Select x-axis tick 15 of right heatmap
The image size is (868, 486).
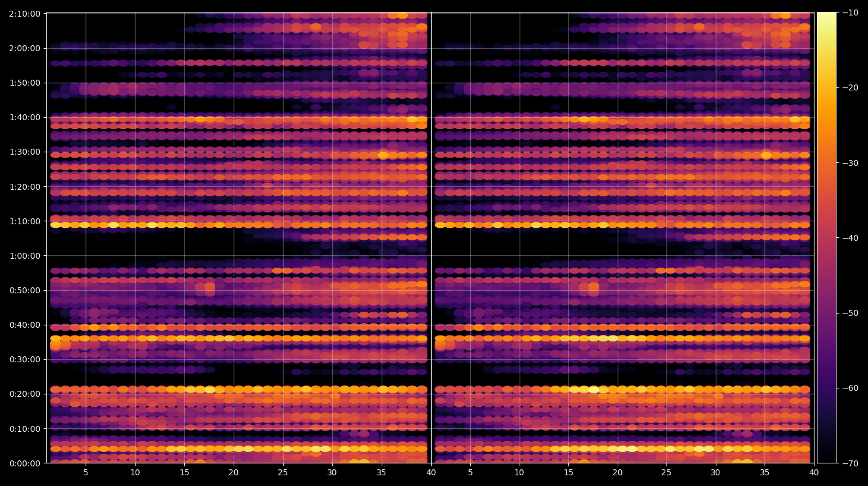pos(568,472)
